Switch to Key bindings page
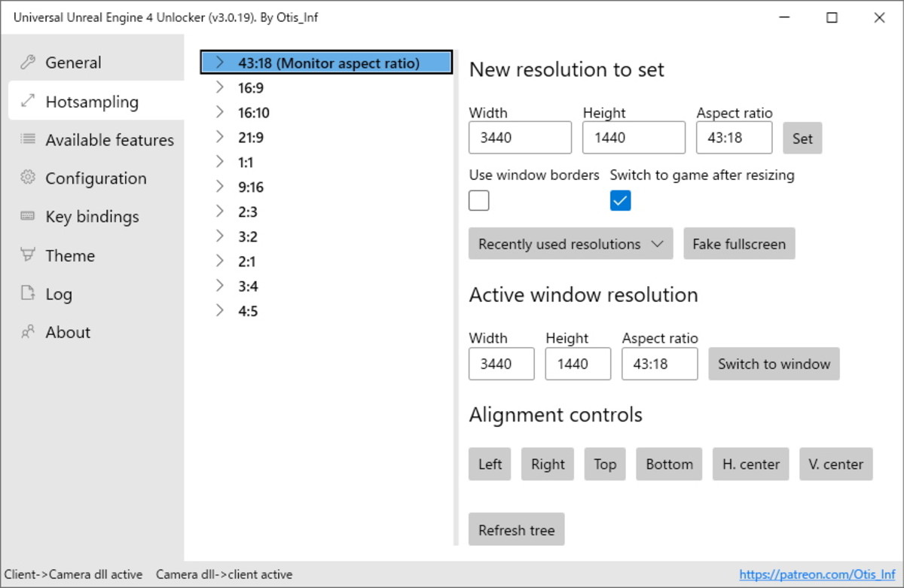This screenshot has width=904, height=588. (x=96, y=216)
